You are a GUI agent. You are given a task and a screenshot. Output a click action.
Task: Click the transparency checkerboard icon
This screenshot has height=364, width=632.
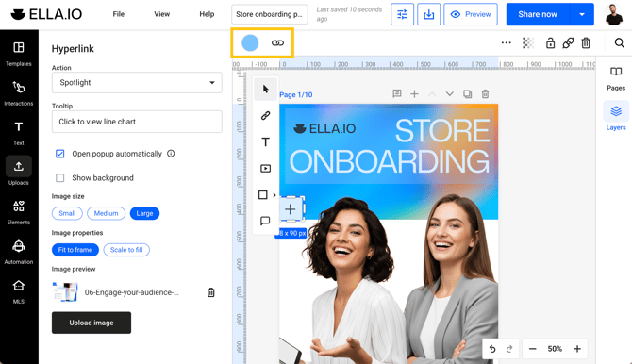point(528,42)
